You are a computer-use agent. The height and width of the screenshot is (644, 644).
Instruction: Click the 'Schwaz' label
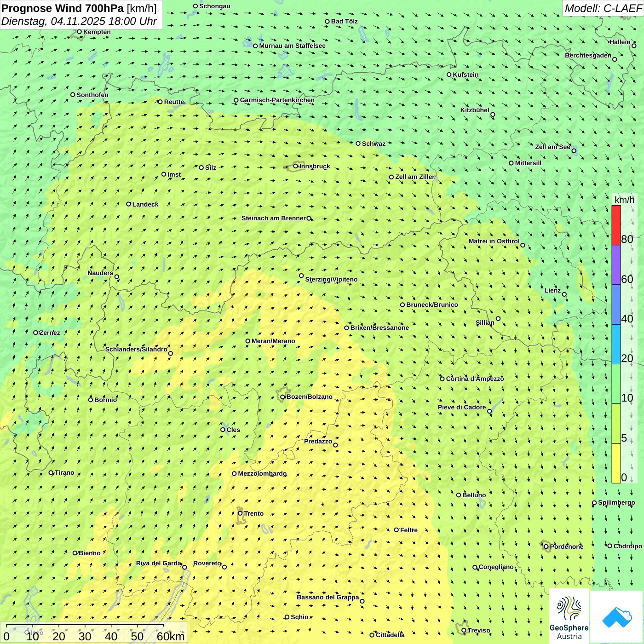click(374, 144)
